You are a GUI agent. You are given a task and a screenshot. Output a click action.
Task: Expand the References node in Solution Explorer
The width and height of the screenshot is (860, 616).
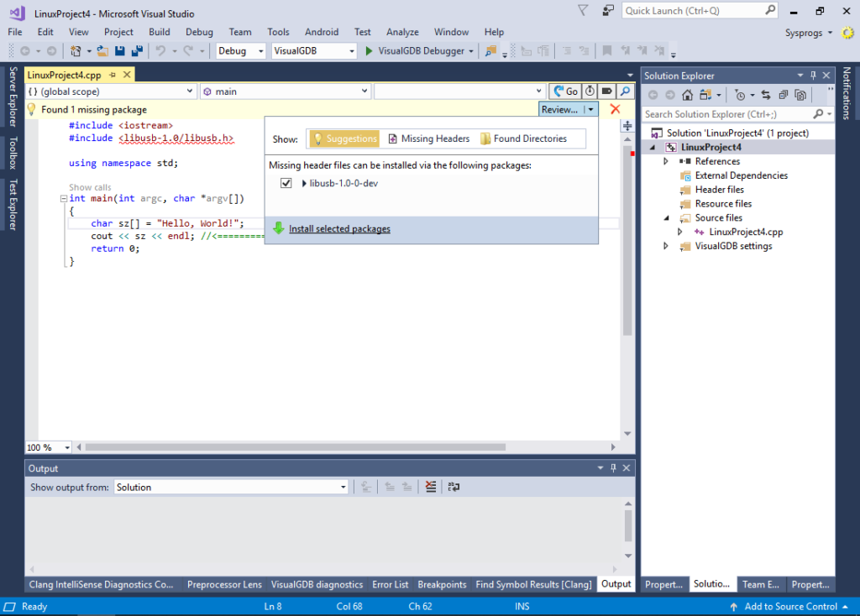click(666, 161)
